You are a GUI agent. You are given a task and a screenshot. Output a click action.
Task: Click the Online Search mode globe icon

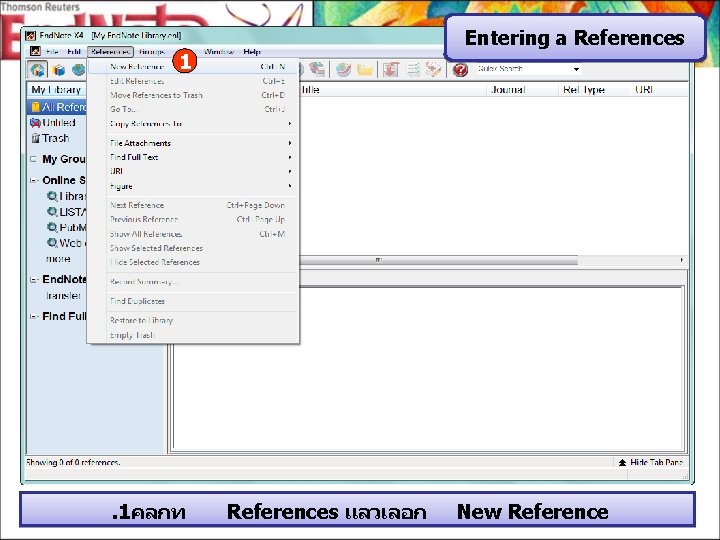pos(79,70)
